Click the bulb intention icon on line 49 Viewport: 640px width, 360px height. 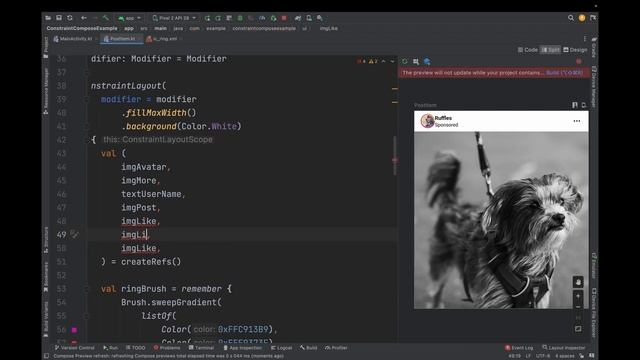pos(74,234)
